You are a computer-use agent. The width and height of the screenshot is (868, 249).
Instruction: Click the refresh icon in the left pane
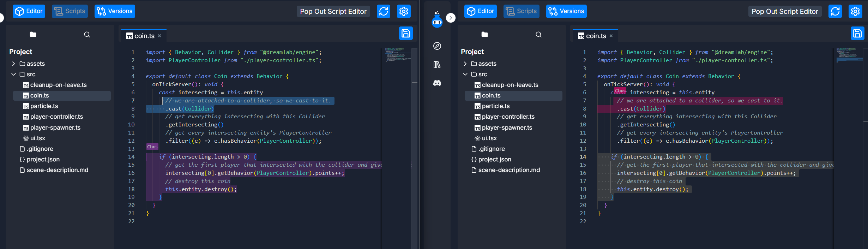point(384,11)
